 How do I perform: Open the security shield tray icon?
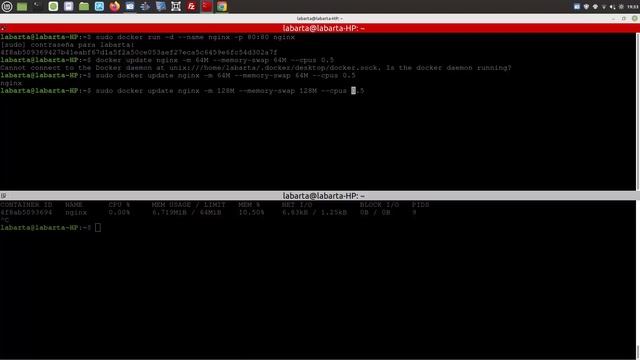click(x=586, y=7)
